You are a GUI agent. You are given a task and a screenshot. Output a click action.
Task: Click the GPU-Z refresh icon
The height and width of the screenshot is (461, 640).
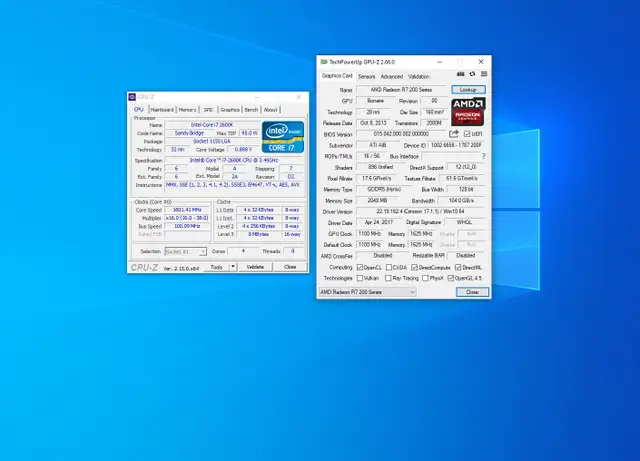(472, 74)
